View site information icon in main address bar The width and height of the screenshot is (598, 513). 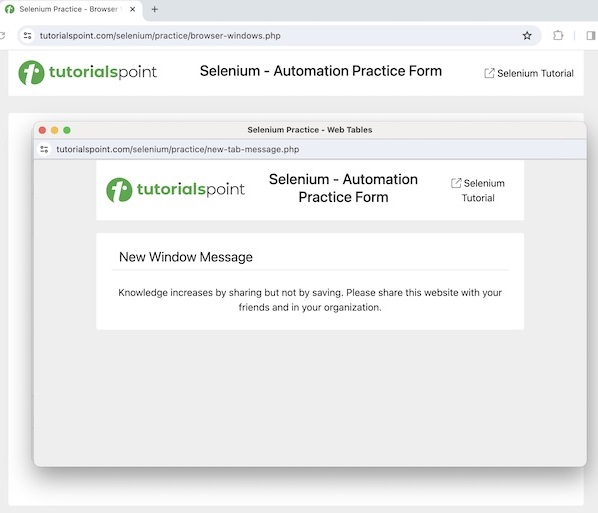[x=27, y=35]
